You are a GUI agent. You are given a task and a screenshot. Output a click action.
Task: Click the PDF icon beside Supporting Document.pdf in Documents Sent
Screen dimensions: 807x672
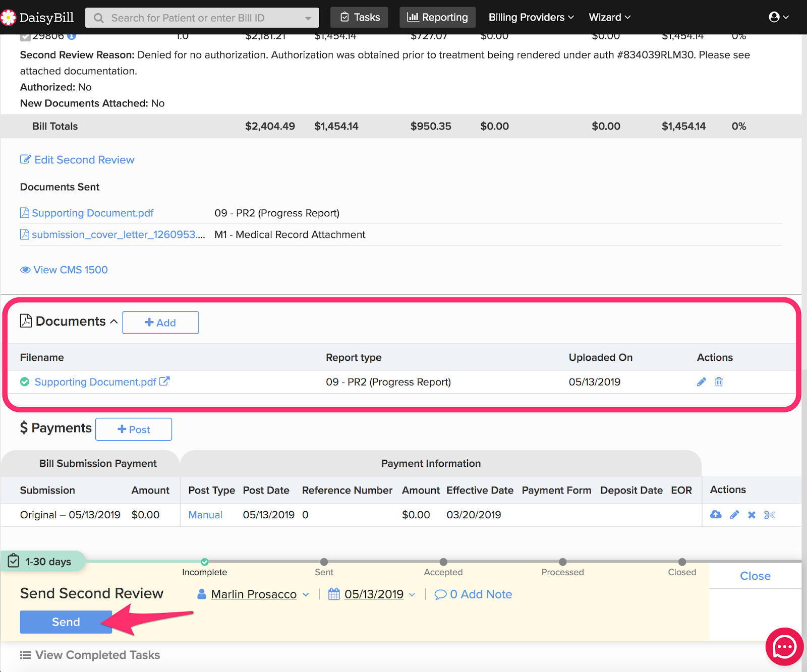click(24, 213)
